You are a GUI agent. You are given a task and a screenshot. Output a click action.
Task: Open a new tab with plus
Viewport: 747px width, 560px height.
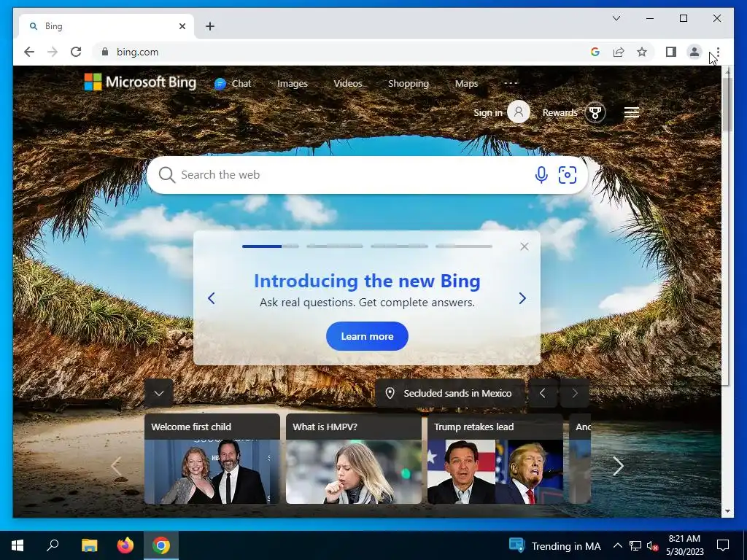tap(210, 26)
